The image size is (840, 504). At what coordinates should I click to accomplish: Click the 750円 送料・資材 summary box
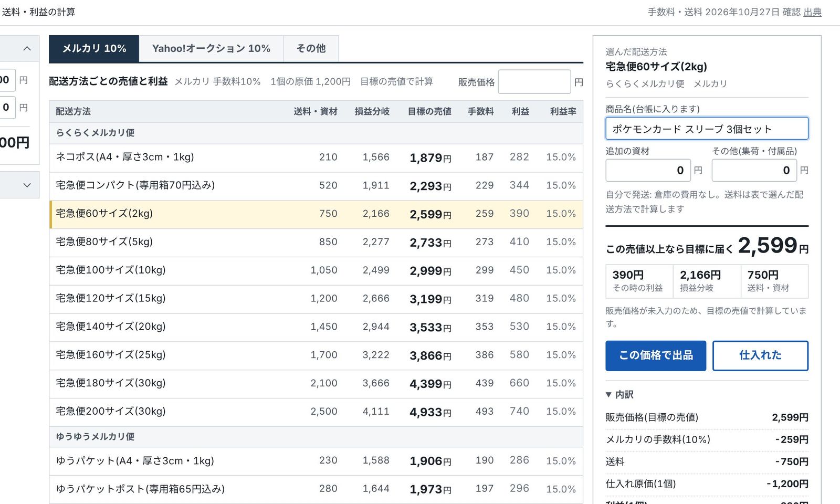(774, 281)
